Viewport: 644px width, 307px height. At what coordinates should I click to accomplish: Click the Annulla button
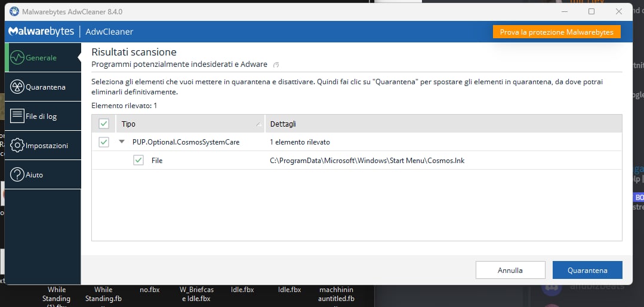pyautogui.click(x=510, y=270)
